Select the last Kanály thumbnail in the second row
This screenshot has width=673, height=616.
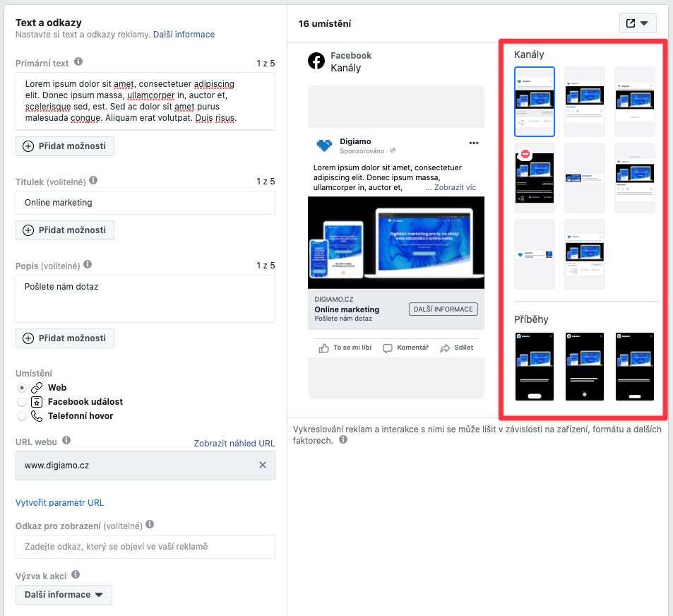click(x=635, y=178)
